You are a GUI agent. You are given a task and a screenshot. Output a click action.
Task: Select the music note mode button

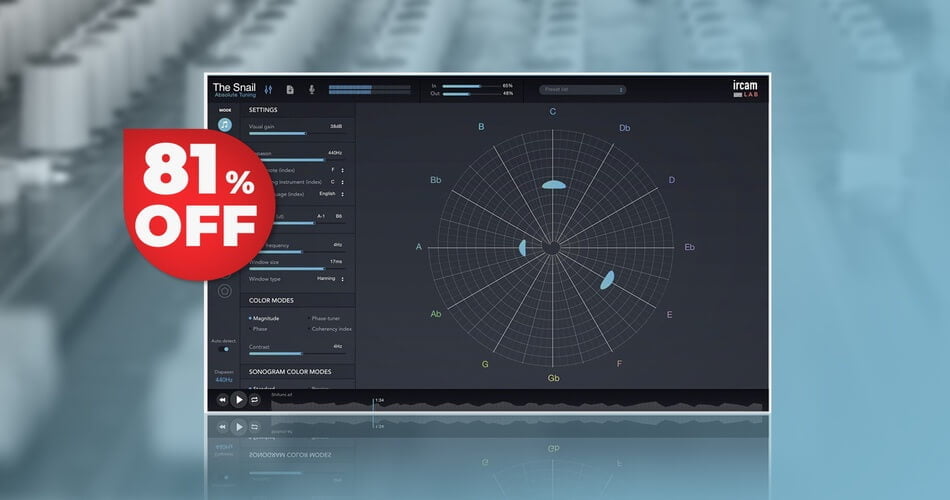(225, 125)
